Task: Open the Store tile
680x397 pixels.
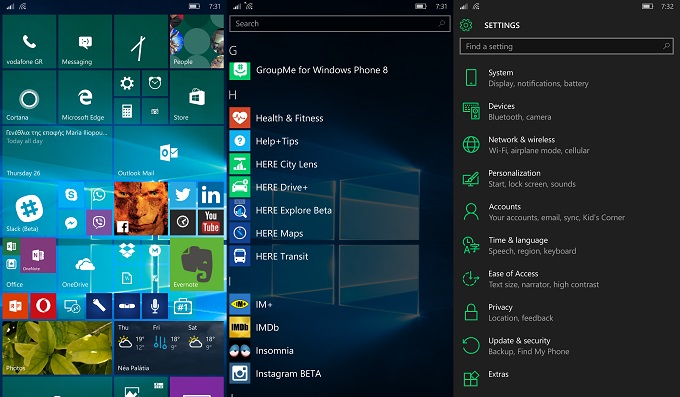Action: (197, 97)
